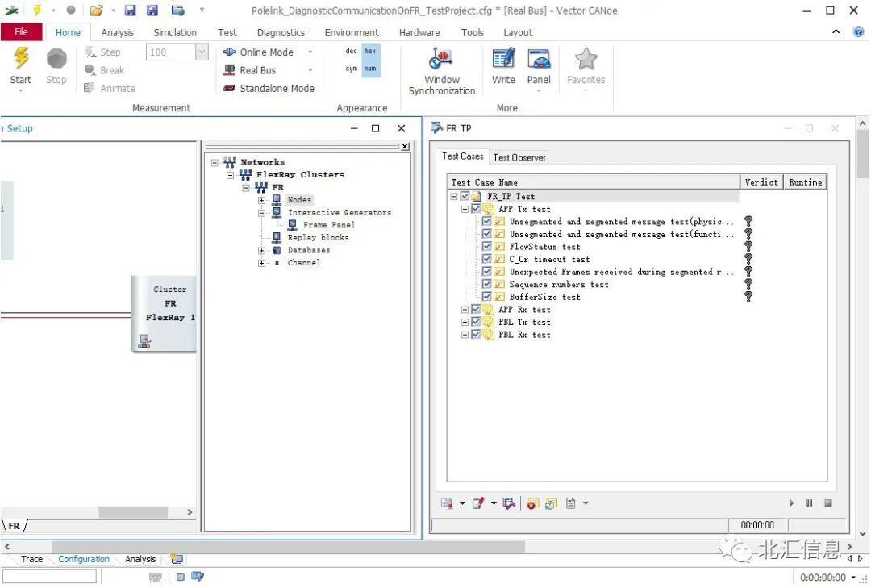871x588 pixels.
Task: Click the Favorites star icon
Action: (586, 58)
